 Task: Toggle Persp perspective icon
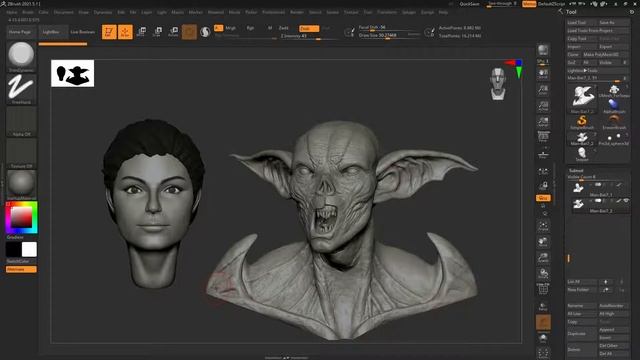[x=543, y=137]
